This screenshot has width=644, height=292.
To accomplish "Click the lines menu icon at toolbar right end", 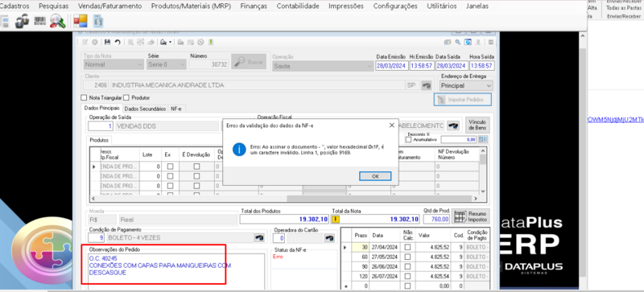I will 490,42.
